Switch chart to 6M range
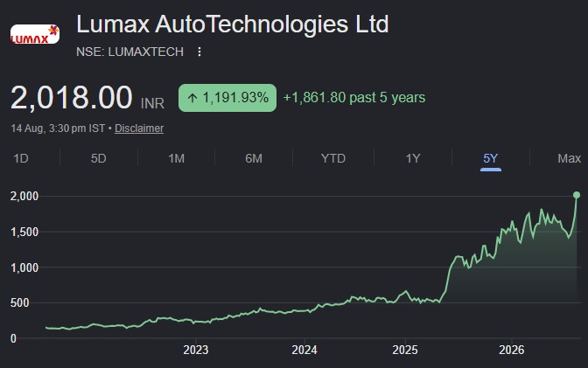This screenshot has height=368, width=588. pos(254,158)
